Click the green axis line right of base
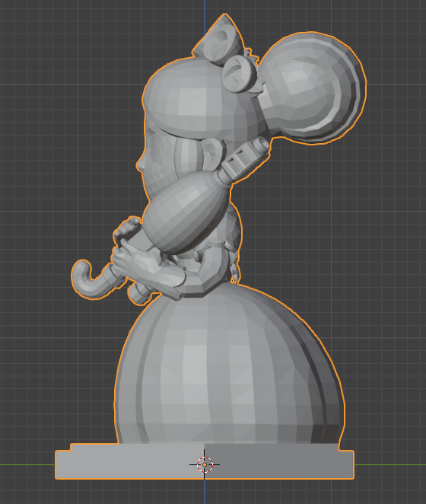Image resolution: width=426 pixels, height=504 pixels. click(x=390, y=464)
